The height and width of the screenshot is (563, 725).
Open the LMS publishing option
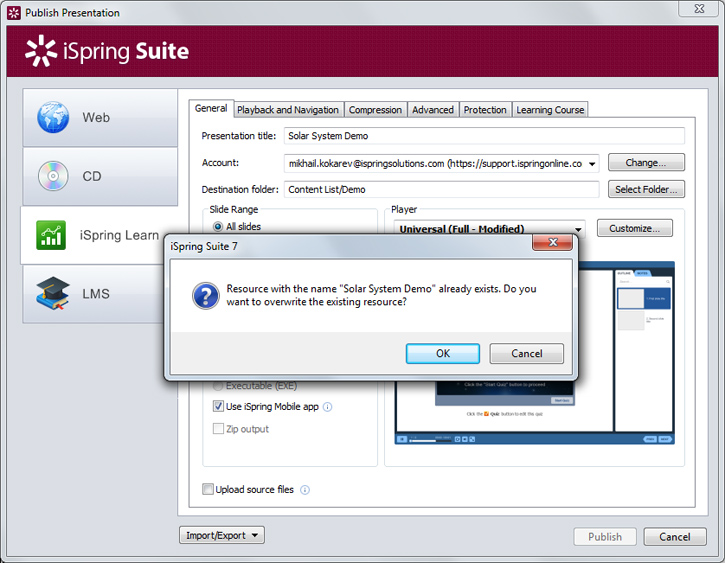pos(94,294)
